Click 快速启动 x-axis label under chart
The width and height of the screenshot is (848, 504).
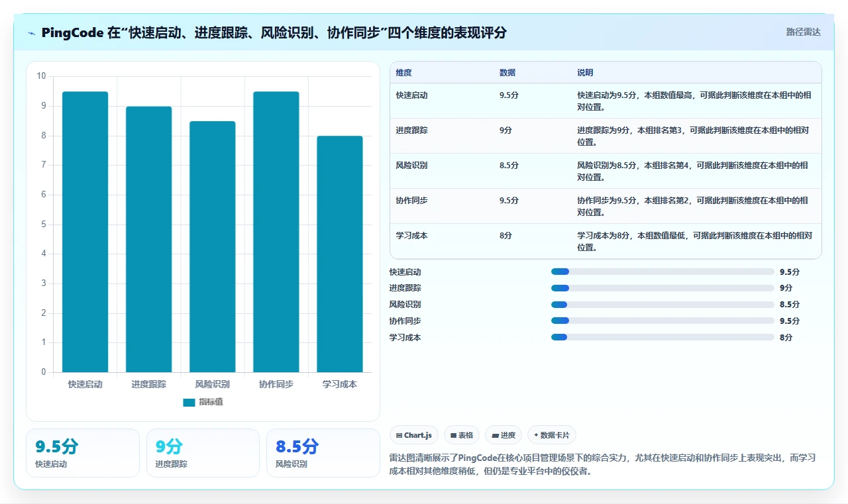tap(85, 384)
